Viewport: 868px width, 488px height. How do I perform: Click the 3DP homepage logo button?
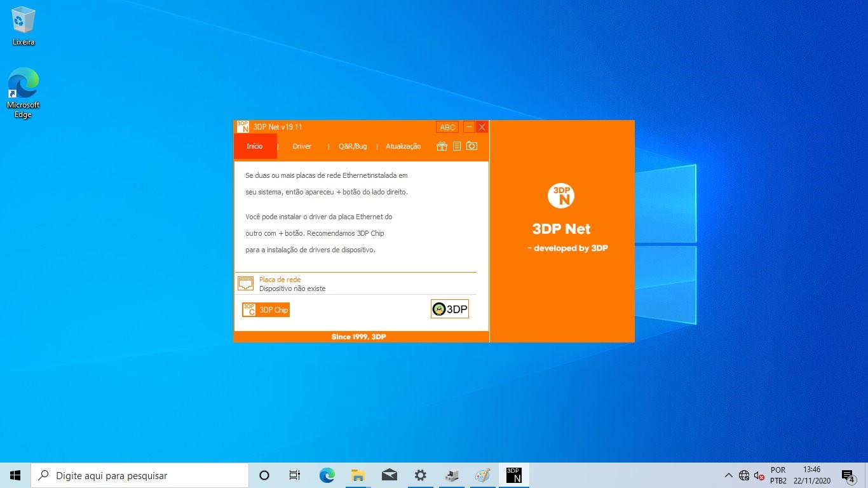(450, 309)
